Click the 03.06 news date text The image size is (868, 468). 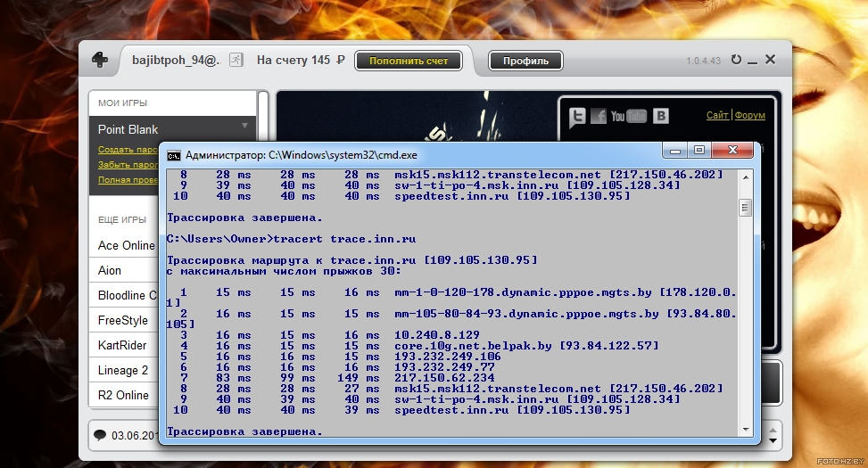click(134, 435)
